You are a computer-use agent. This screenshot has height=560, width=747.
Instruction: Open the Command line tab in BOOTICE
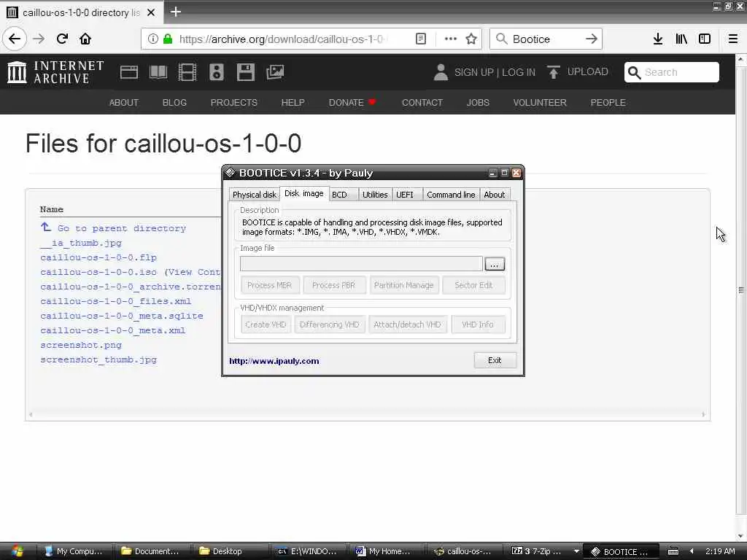[451, 194]
